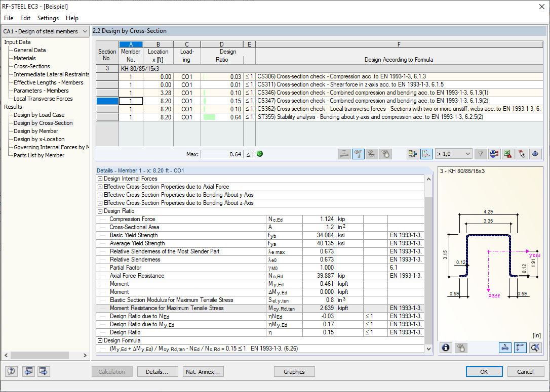The width and height of the screenshot is (550, 392).
Task: Toggle the colored result bars button
Action: (426, 154)
